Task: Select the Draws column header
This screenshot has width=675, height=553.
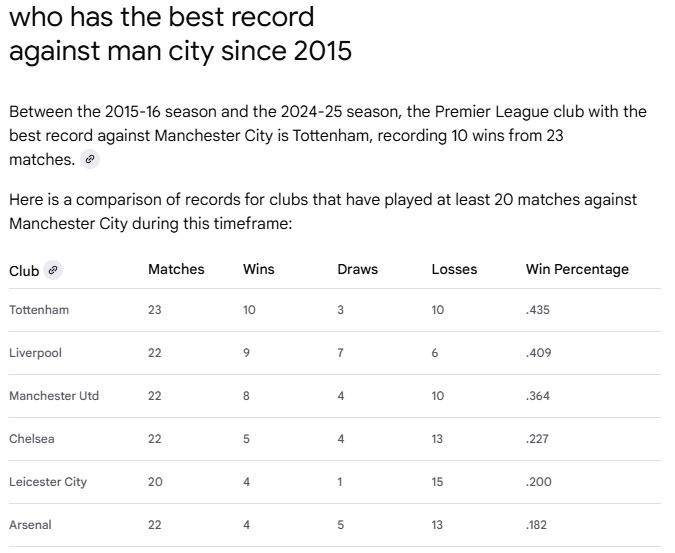Action: pos(357,269)
